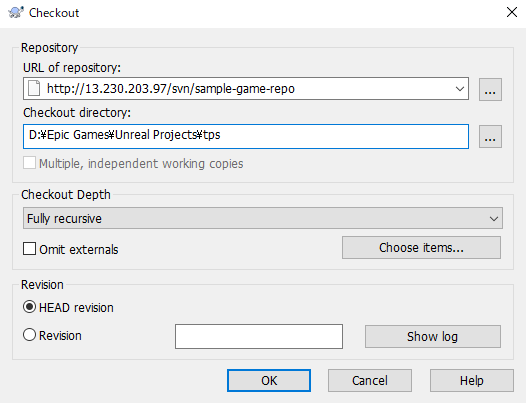Browse repository with URL ellipsis button
This screenshot has width=528, height=406.
(x=490, y=90)
